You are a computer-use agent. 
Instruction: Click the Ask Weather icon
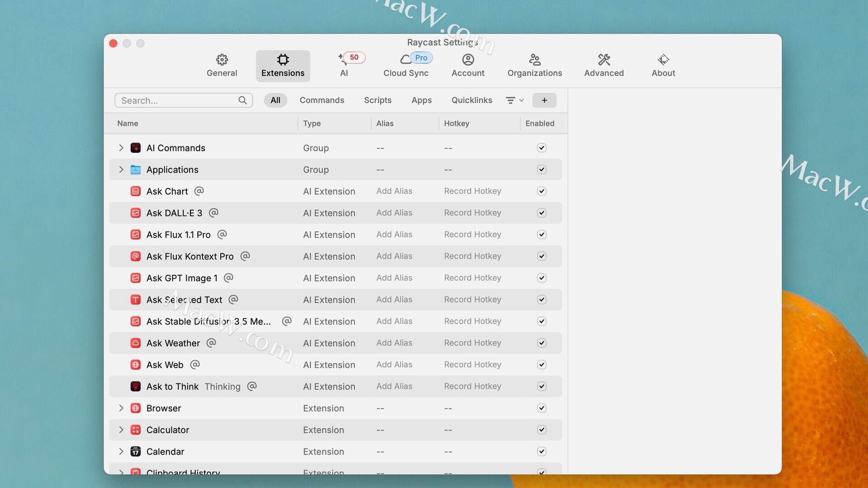pos(136,343)
